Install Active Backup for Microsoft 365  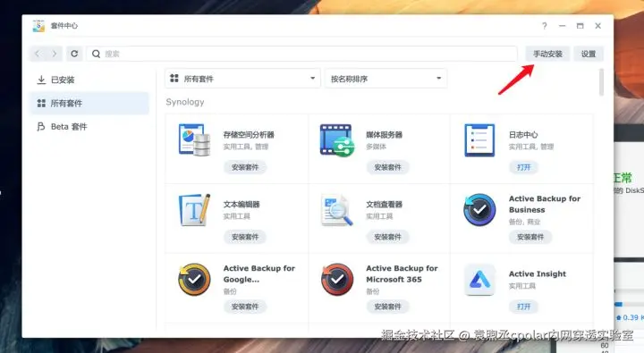(x=387, y=307)
